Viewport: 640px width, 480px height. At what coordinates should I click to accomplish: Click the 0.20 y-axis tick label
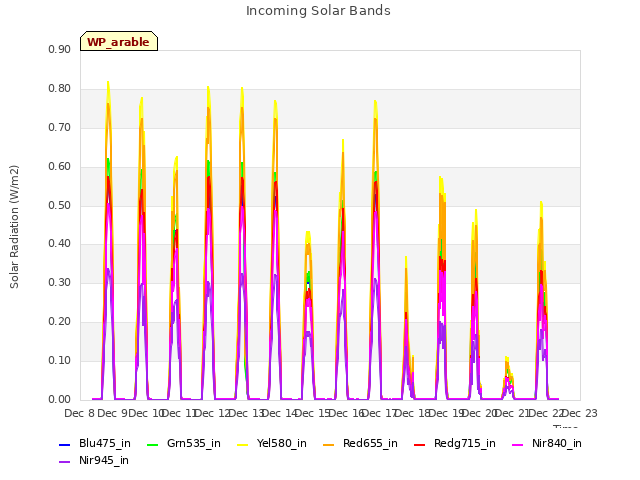pos(60,322)
